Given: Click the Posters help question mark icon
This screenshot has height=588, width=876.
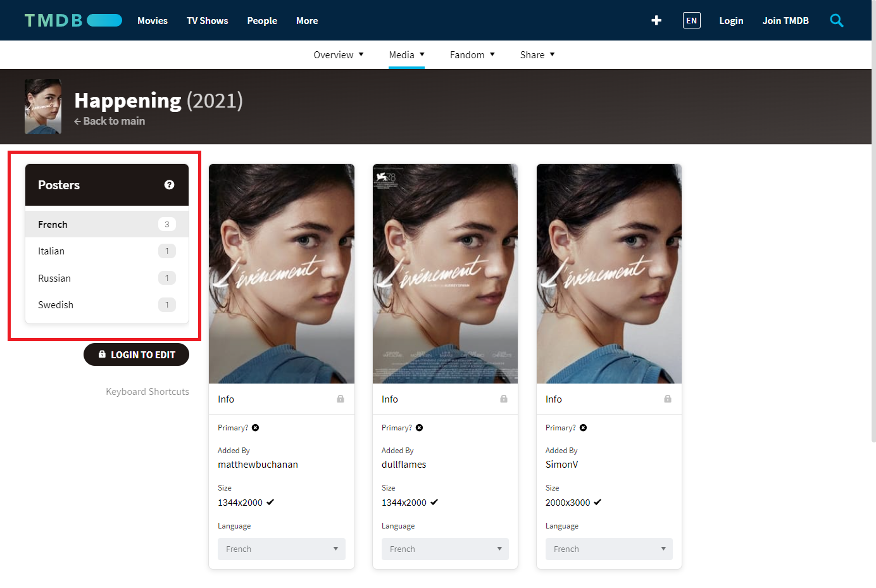Looking at the screenshot, I should [169, 185].
